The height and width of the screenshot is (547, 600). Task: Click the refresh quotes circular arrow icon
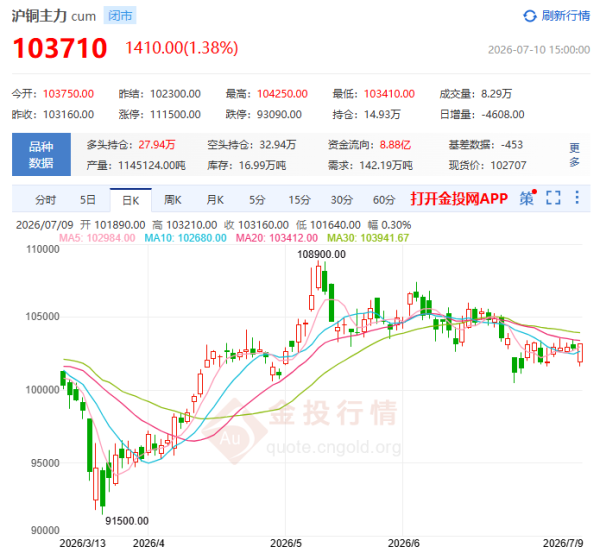(530, 16)
